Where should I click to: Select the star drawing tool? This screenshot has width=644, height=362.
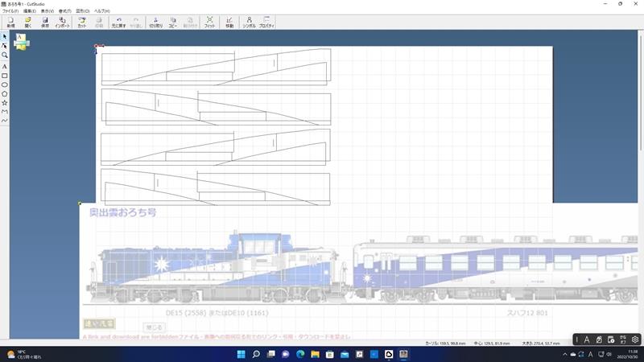(x=5, y=103)
